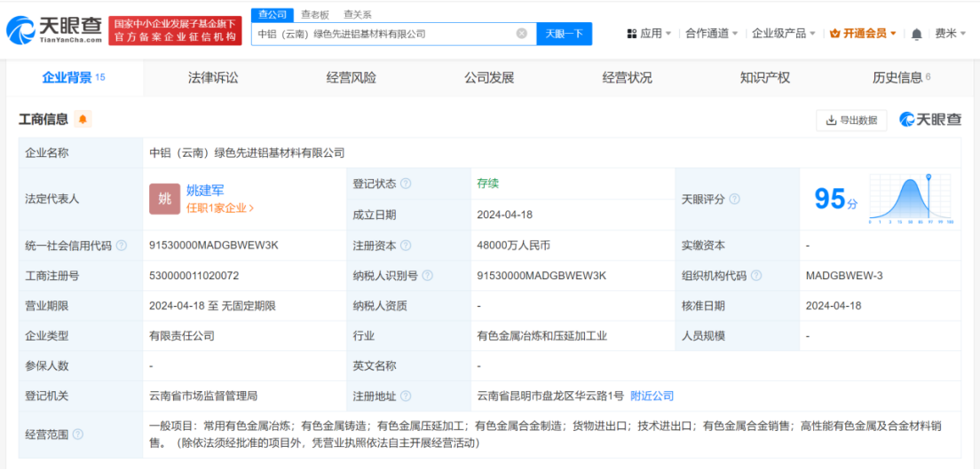Click the help icon next to 天眼评分
This screenshot has width=980, height=470.
[734, 200]
